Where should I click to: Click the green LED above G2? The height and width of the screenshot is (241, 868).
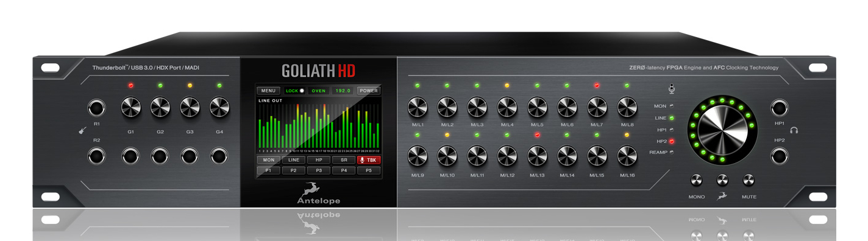pos(160,85)
